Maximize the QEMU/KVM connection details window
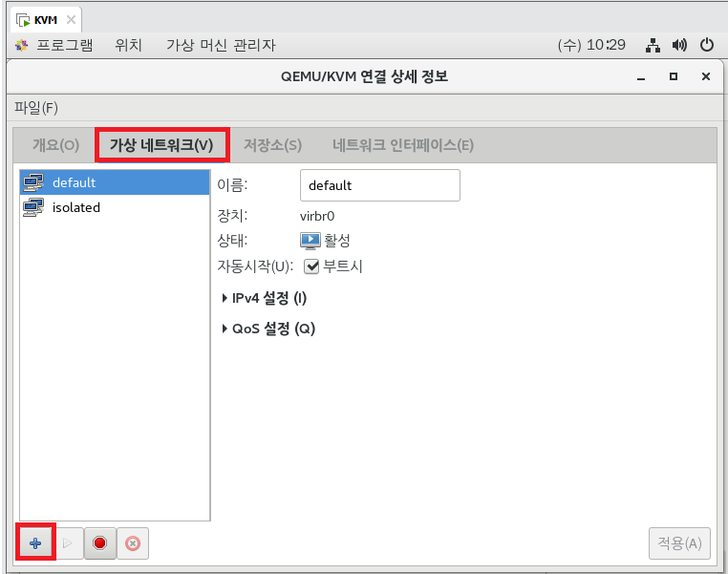 click(x=674, y=76)
